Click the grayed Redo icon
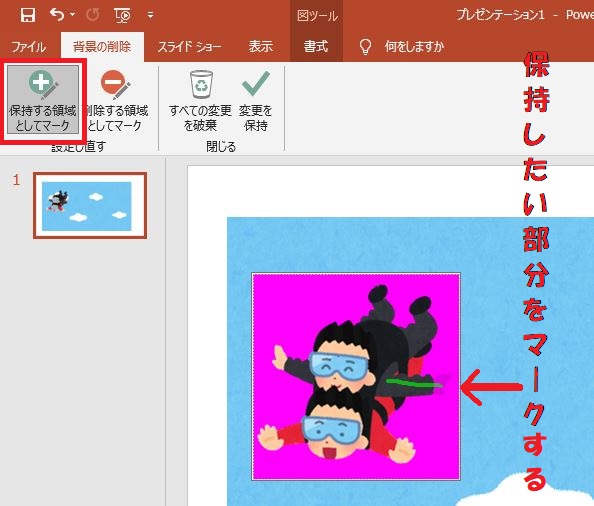The width and height of the screenshot is (594, 506). point(92,15)
